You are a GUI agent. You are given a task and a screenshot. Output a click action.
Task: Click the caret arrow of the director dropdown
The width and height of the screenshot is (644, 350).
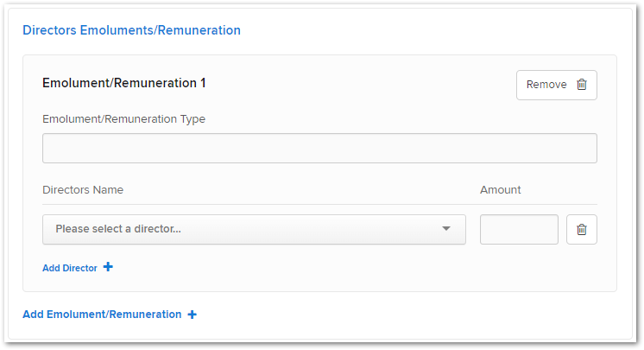446,229
